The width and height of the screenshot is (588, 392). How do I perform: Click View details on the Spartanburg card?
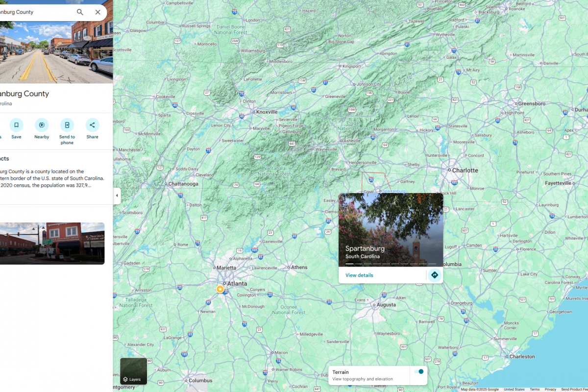pyautogui.click(x=359, y=275)
